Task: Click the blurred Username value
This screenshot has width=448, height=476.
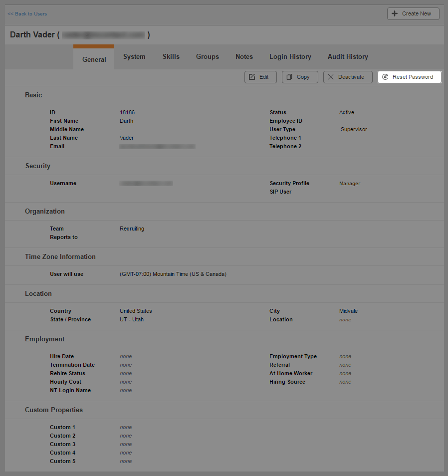Action: point(146,183)
